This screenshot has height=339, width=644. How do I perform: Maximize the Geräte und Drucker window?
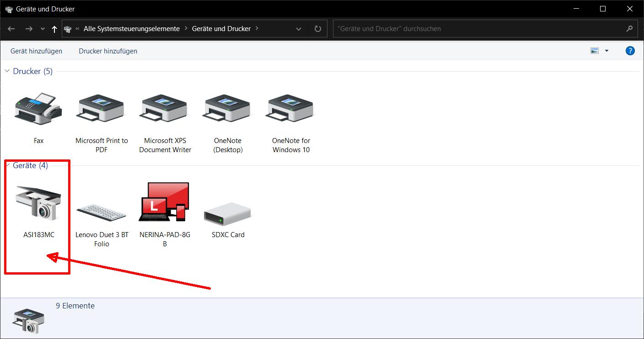coord(603,9)
